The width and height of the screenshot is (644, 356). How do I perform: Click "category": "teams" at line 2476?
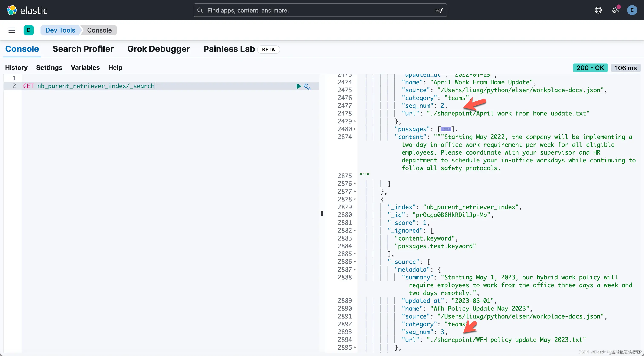[435, 98]
